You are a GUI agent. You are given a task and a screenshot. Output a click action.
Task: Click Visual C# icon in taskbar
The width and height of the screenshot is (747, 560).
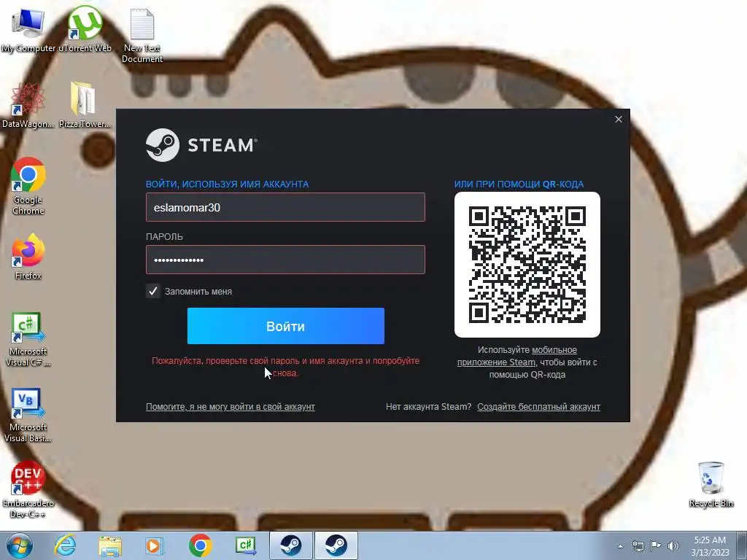pyautogui.click(x=246, y=545)
